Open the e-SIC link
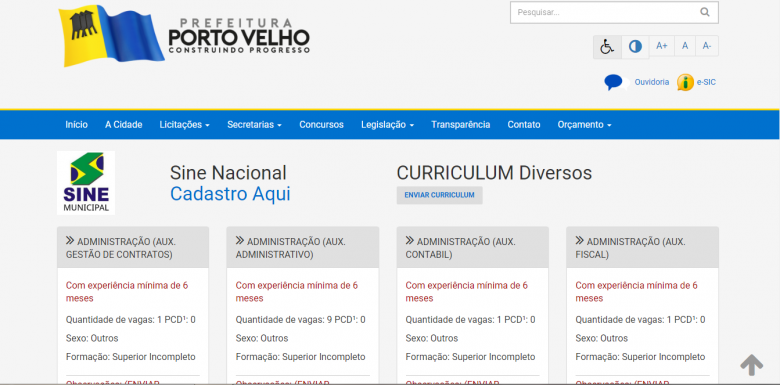Image resolution: width=780 pixels, height=385 pixels. (x=706, y=82)
